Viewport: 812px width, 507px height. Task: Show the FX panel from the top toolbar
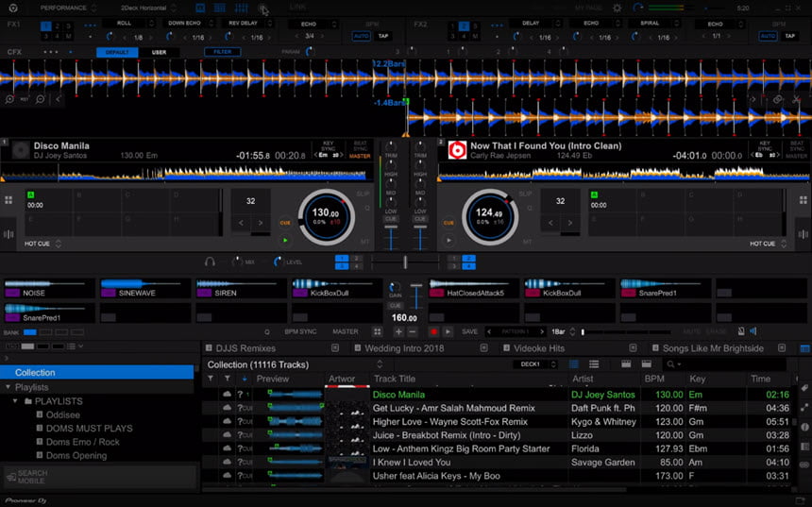click(x=200, y=8)
